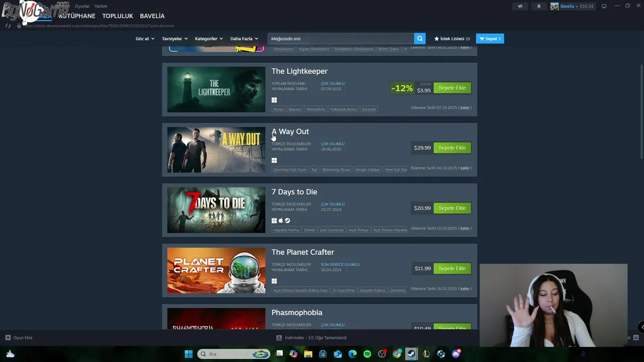Click the store search magnifier button

420,39
